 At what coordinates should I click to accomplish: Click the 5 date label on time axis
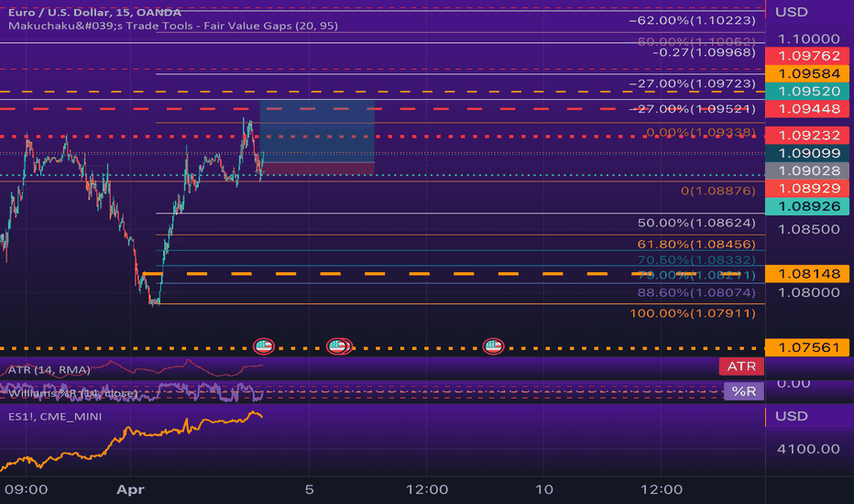(309, 489)
